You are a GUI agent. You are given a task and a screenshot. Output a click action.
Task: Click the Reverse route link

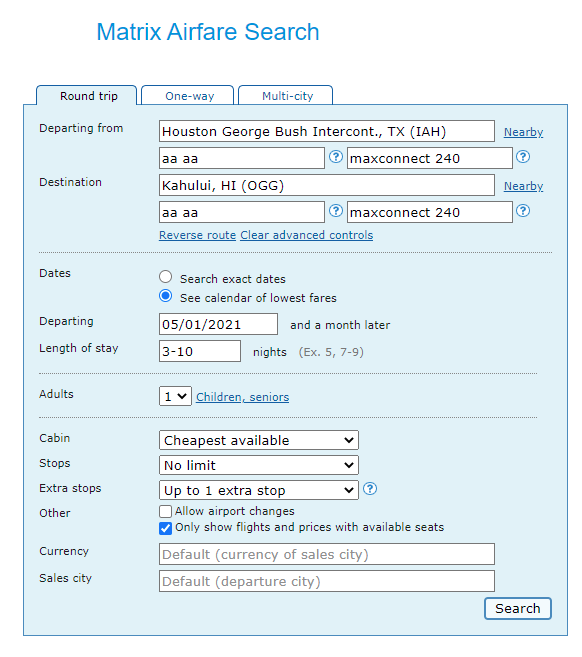tap(197, 235)
